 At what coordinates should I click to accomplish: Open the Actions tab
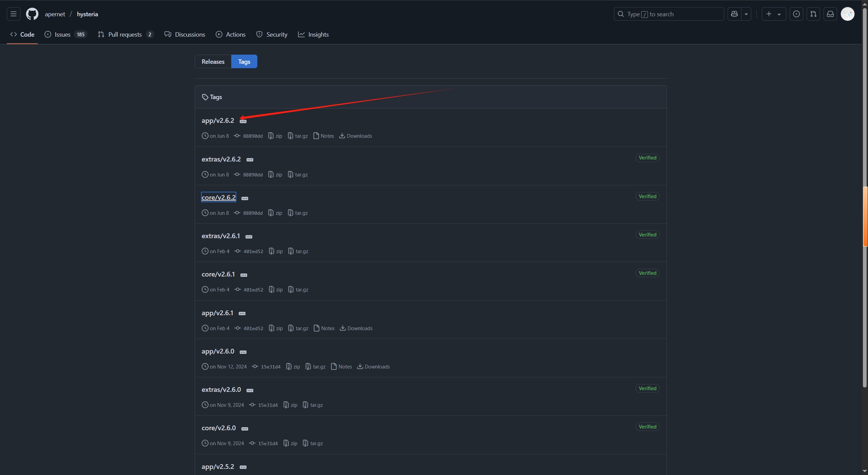coord(231,34)
